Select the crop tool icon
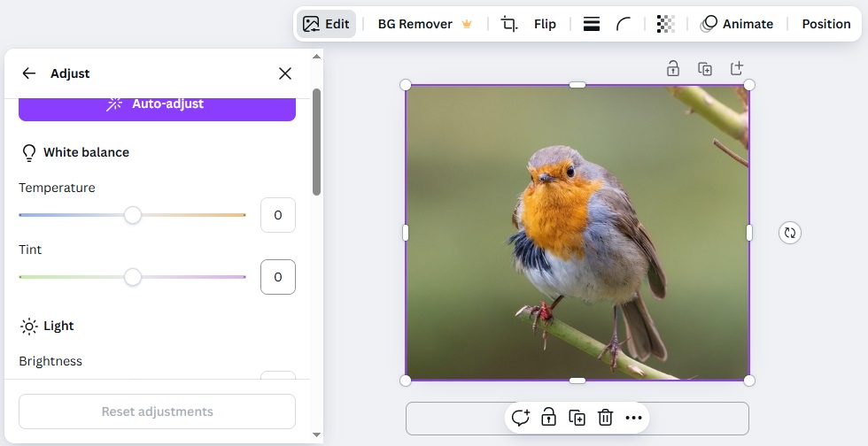 (508, 24)
